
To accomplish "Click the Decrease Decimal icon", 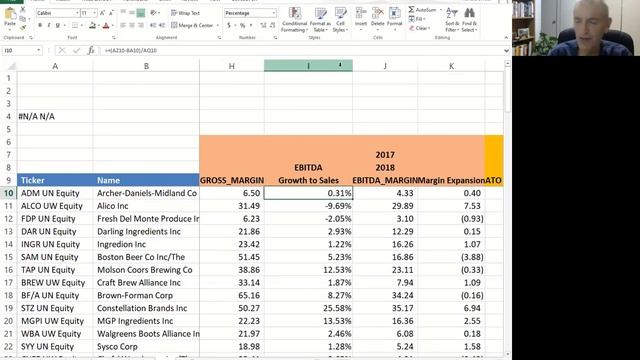I will [272, 25].
